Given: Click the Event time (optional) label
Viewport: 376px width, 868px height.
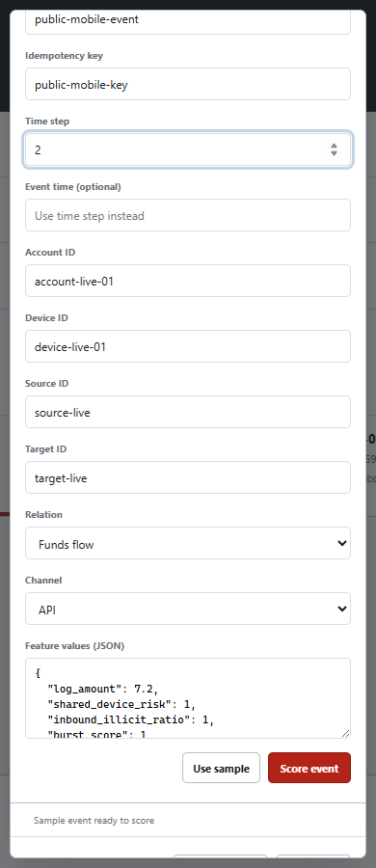Looking at the screenshot, I should [x=73, y=186].
